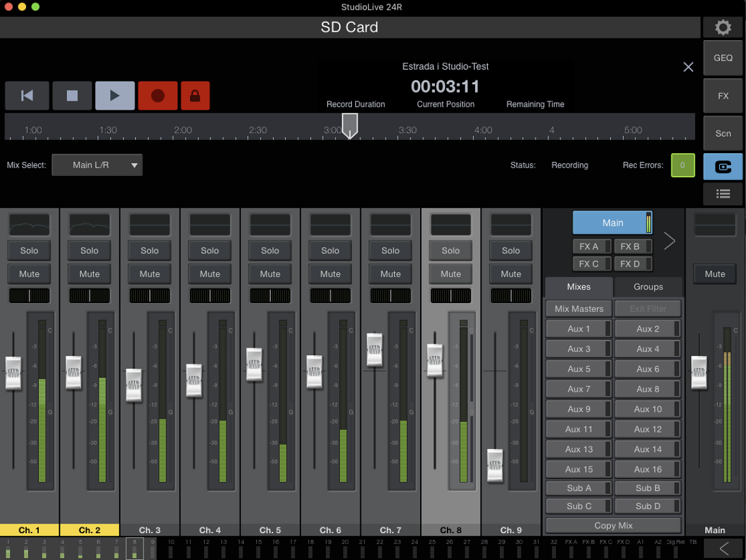
Task: Select the Aux 1 mix
Action: coord(578,328)
